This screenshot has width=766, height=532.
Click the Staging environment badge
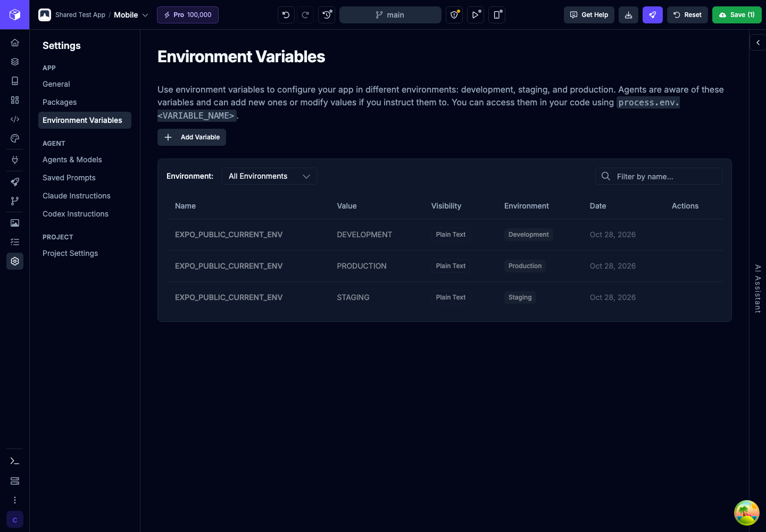[x=520, y=297]
